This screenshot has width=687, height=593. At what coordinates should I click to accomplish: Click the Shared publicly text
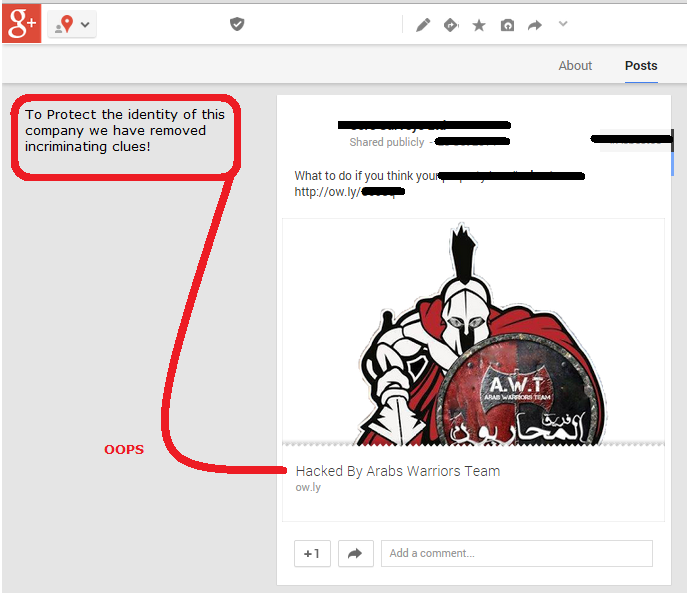387,142
